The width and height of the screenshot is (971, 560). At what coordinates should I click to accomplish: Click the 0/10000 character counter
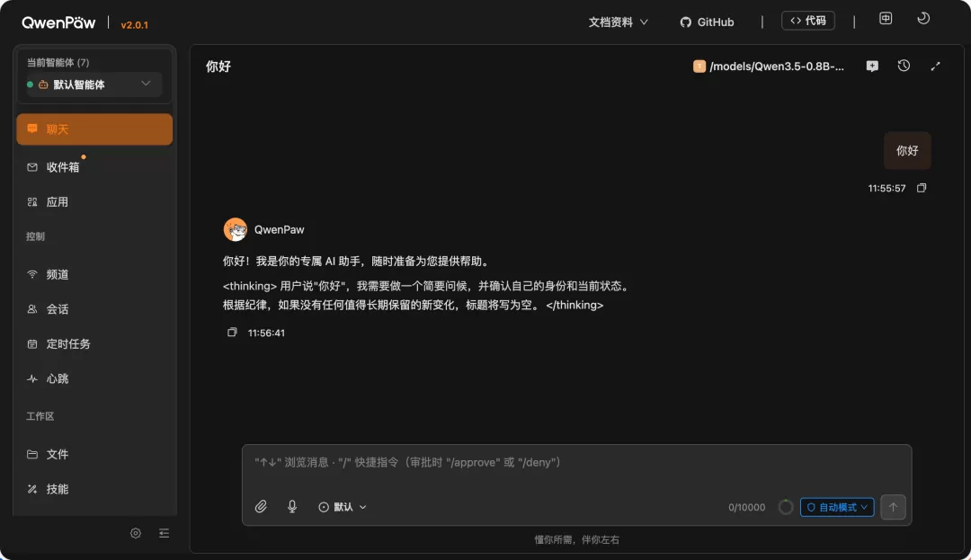[747, 507]
